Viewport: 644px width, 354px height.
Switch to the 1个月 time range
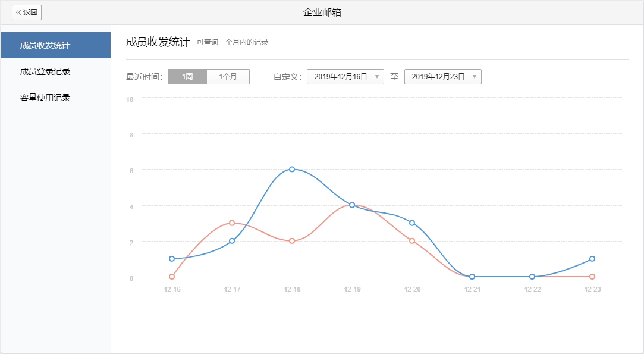[228, 77]
